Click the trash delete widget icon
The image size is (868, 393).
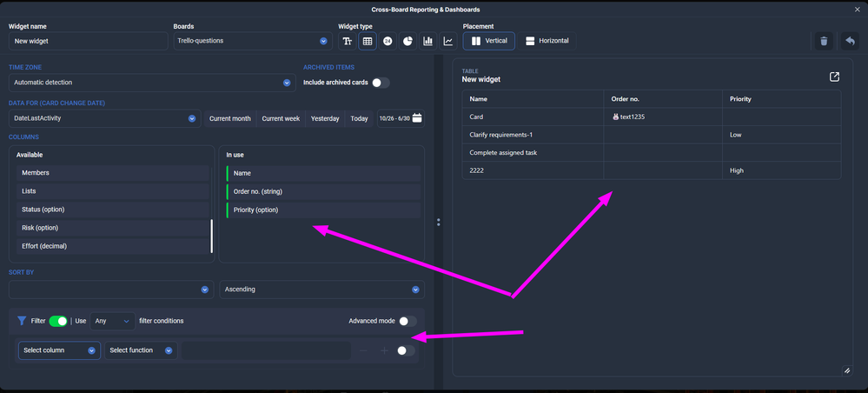coord(824,41)
